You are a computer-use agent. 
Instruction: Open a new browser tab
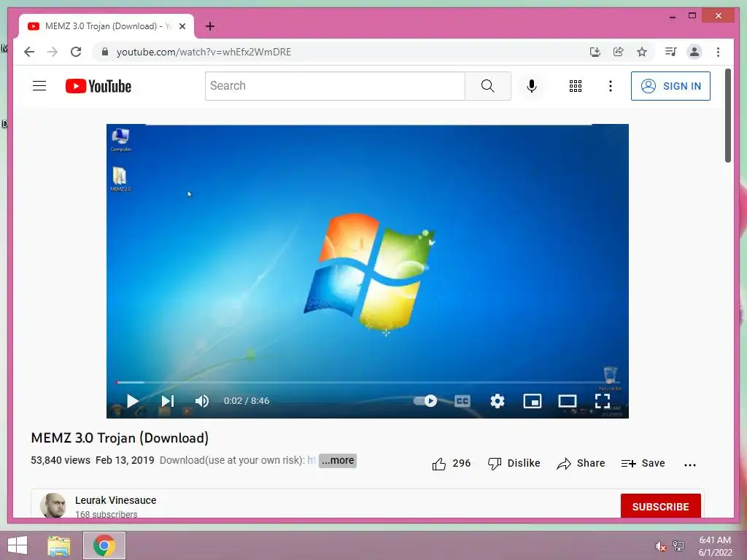coord(210,26)
